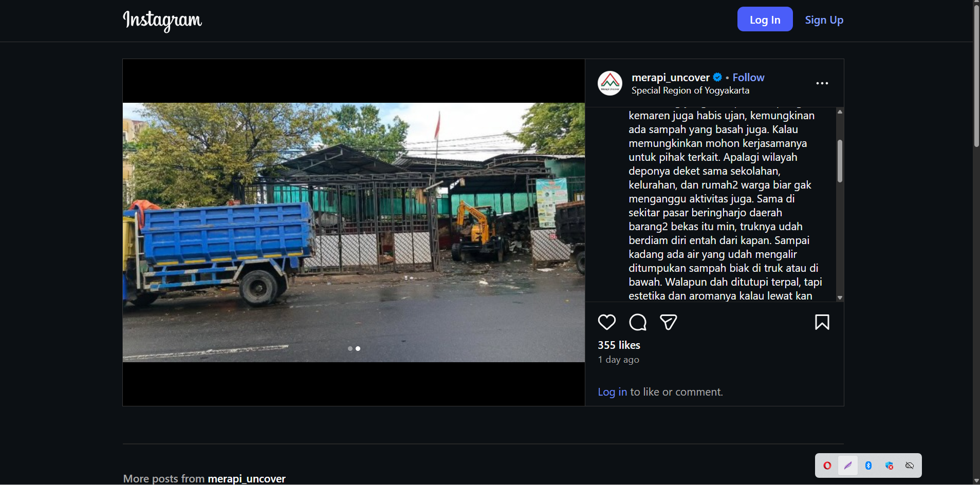Open the comment bubble icon
The height and width of the screenshot is (485, 980).
pos(637,322)
